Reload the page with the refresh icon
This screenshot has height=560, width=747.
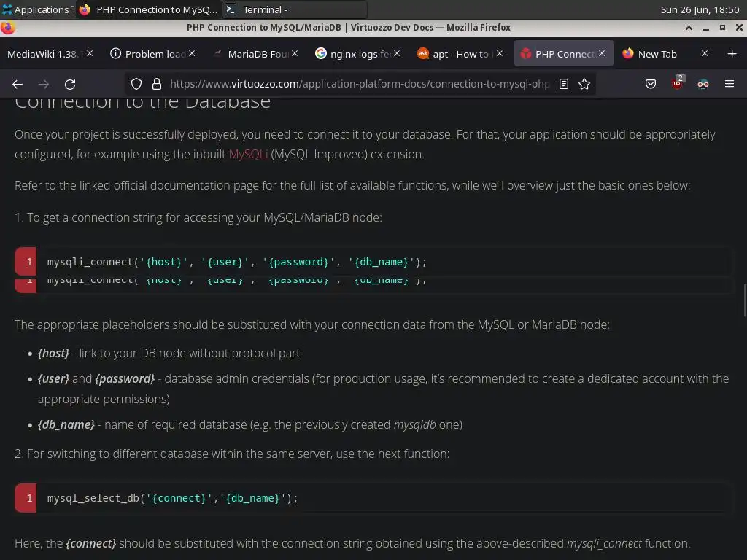tap(70, 85)
